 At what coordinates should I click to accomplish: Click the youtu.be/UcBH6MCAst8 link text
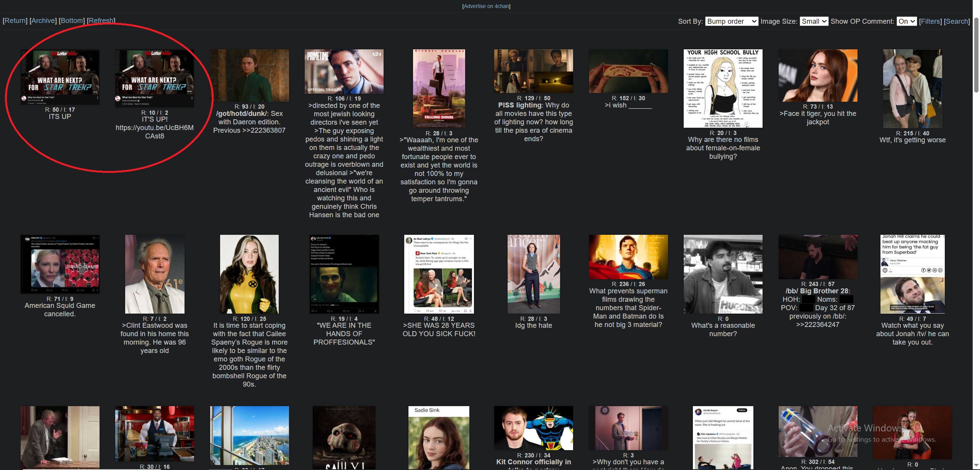click(155, 132)
